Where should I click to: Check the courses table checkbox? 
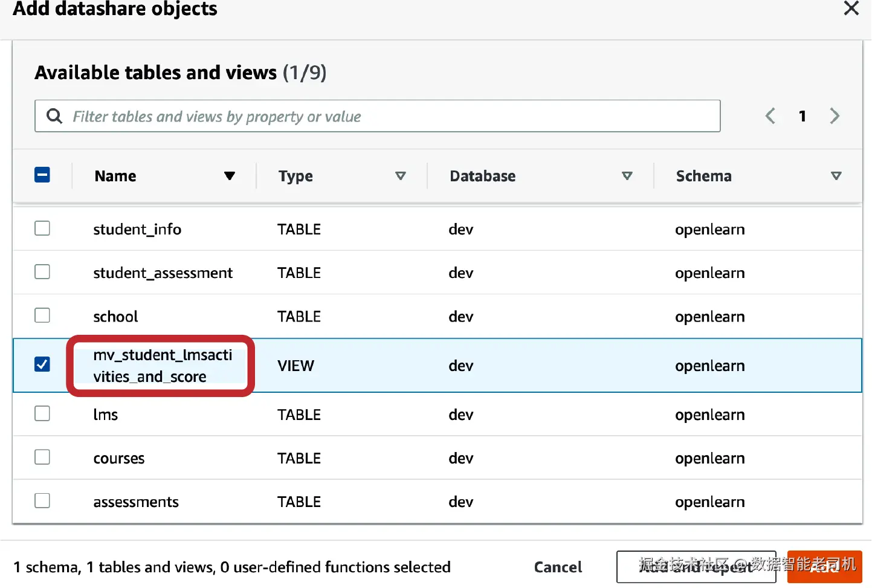pos(42,457)
